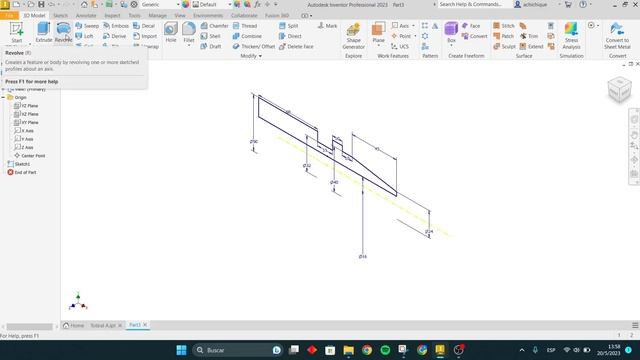Image resolution: width=640 pixels, height=360 pixels.
Task: Open the Environments ribbon tab
Action: click(x=208, y=16)
